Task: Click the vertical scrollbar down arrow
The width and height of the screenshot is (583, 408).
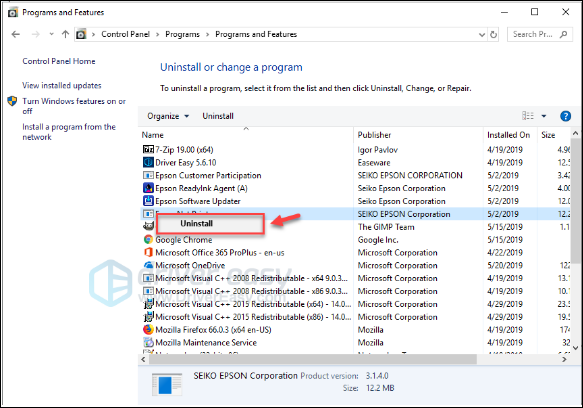Action: [x=575, y=348]
